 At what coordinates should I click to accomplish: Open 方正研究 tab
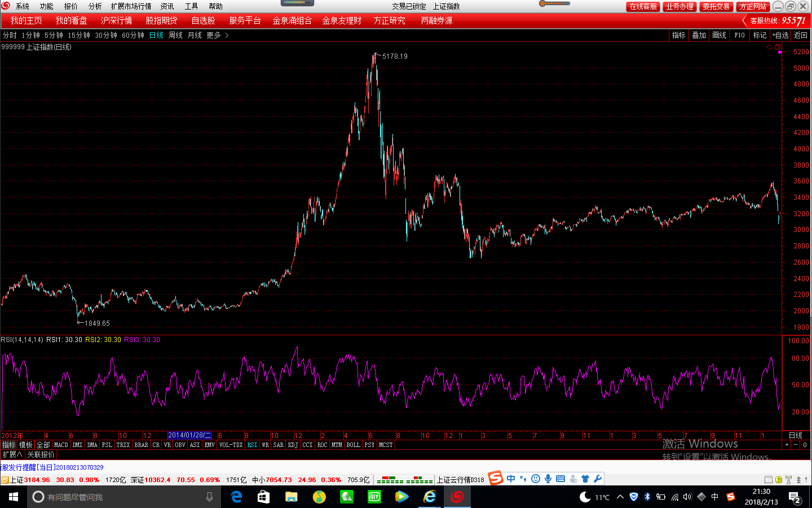[389, 20]
